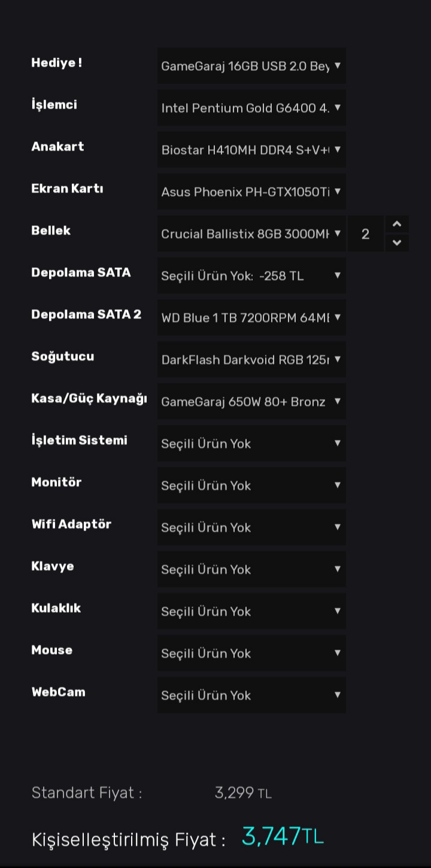
Task: Open the İşlemci processor dropdown
Action: [251, 108]
